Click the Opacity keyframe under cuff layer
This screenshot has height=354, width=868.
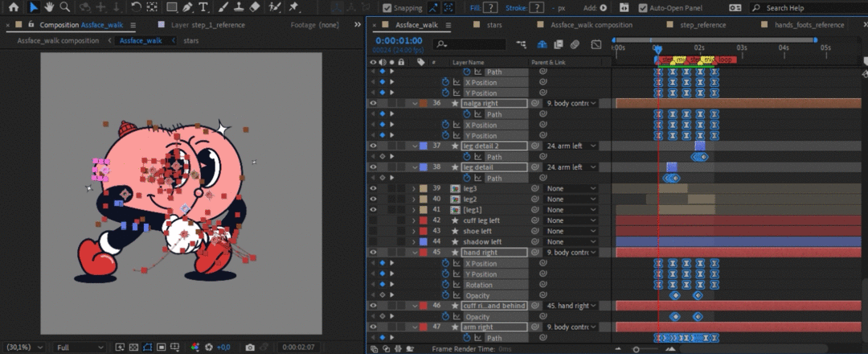pos(674,317)
